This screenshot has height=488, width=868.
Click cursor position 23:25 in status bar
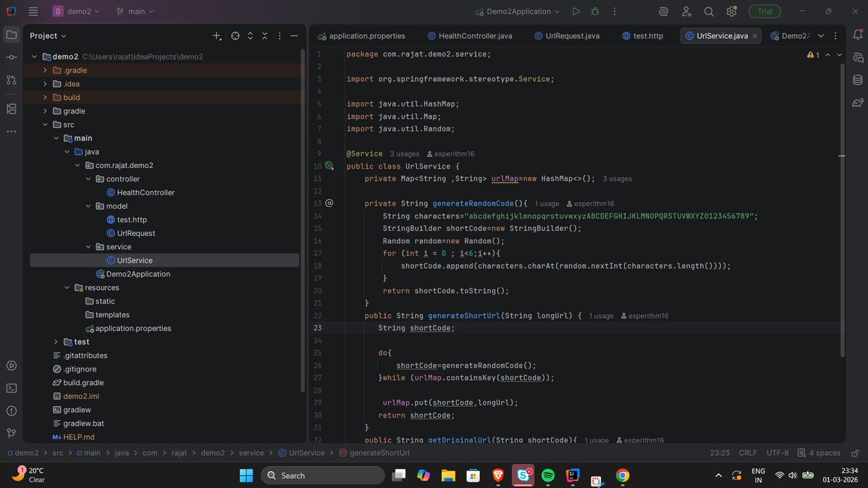click(720, 453)
